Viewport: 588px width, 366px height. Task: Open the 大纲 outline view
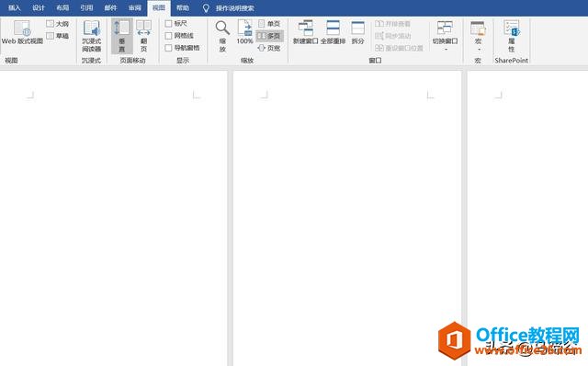click(x=57, y=24)
